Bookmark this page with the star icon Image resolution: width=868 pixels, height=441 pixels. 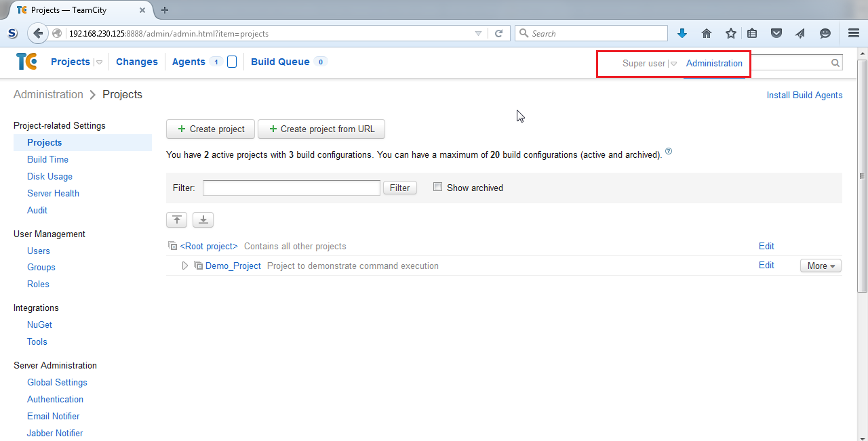click(x=731, y=33)
